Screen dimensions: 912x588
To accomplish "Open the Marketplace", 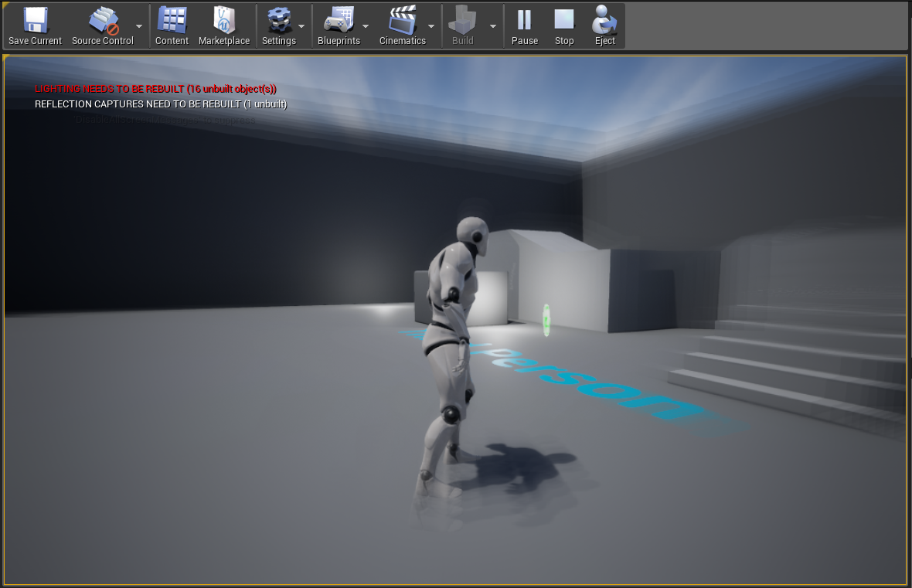I will pos(224,26).
